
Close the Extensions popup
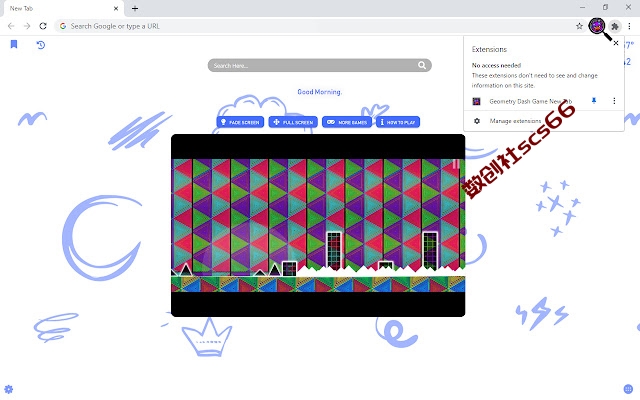616,43
